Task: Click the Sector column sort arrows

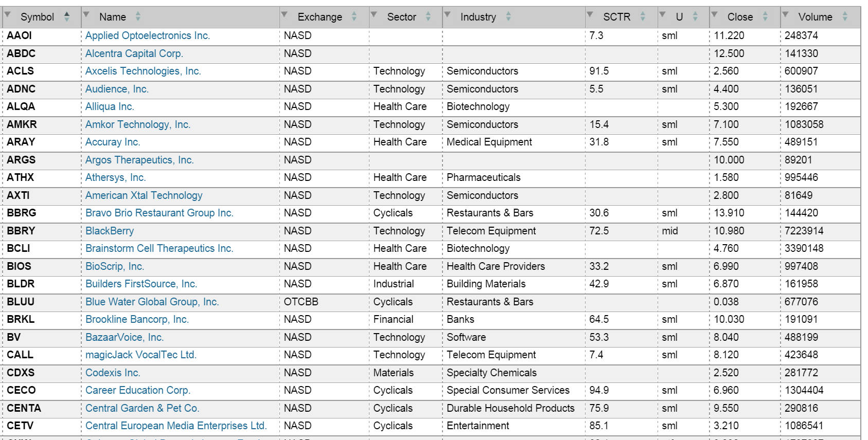Action: pyautogui.click(x=428, y=17)
